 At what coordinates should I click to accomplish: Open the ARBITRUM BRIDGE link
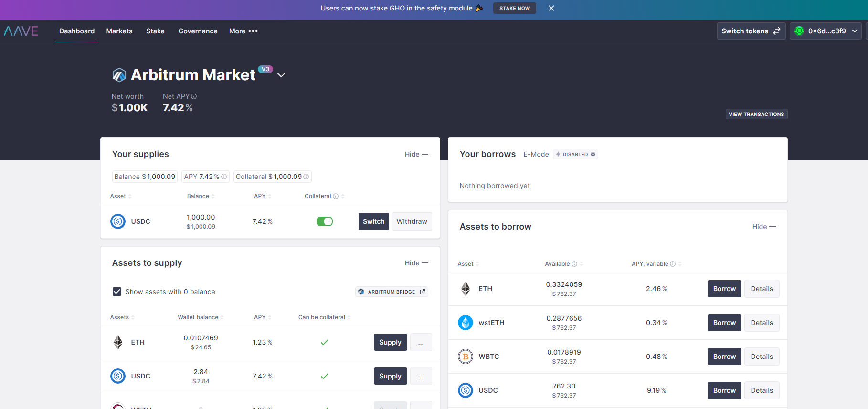pos(392,292)
